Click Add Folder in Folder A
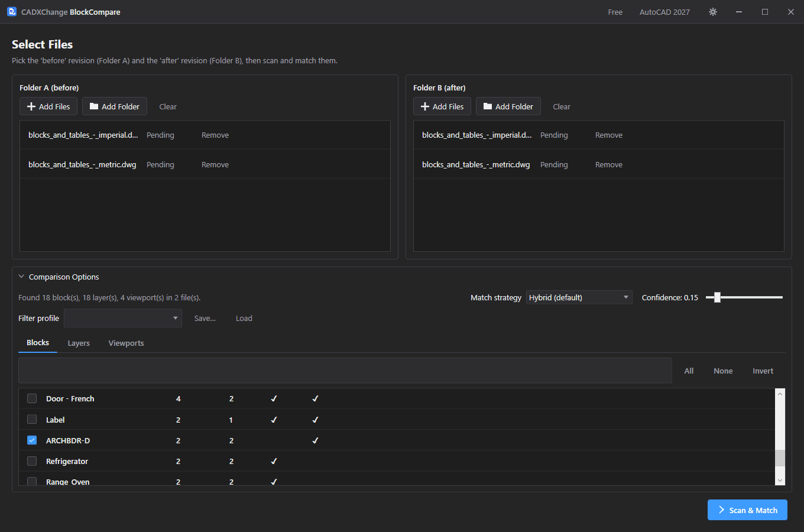 click(x=115, y=106)
